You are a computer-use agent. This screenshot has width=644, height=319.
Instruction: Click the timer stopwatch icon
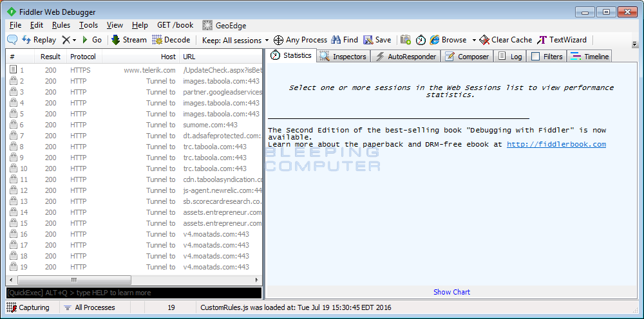tap(421, 40)
